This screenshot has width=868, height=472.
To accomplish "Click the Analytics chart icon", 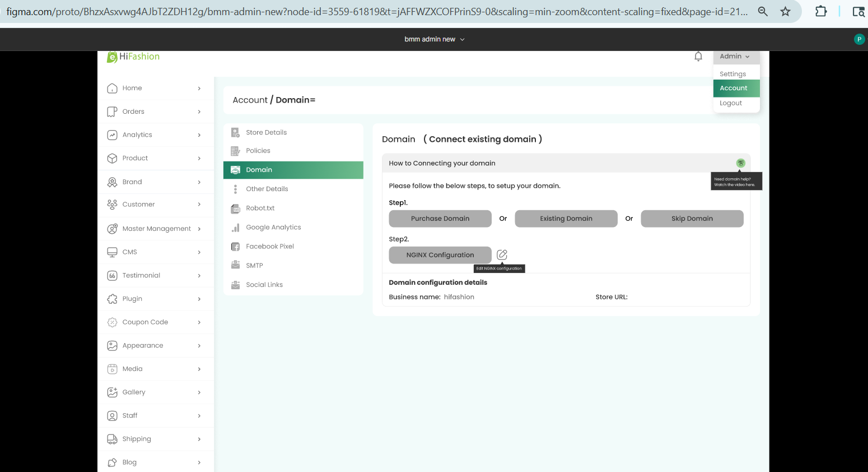I will tap(112, 135).
